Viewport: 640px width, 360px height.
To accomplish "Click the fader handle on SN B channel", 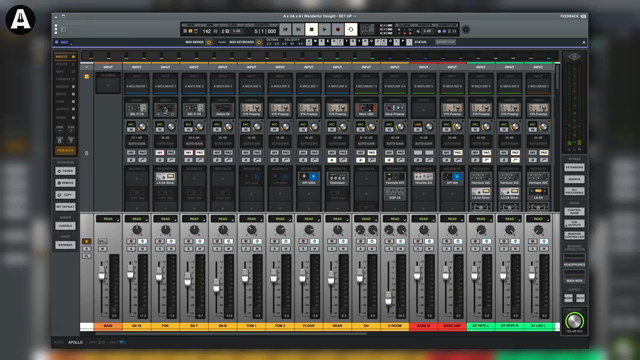I will point(216,286).
